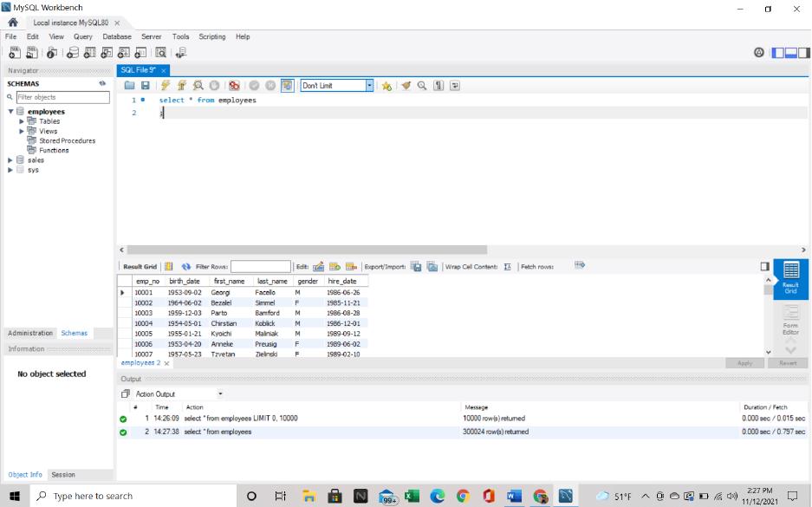Toggle the bottom output panel visibility

coord(790,52)
